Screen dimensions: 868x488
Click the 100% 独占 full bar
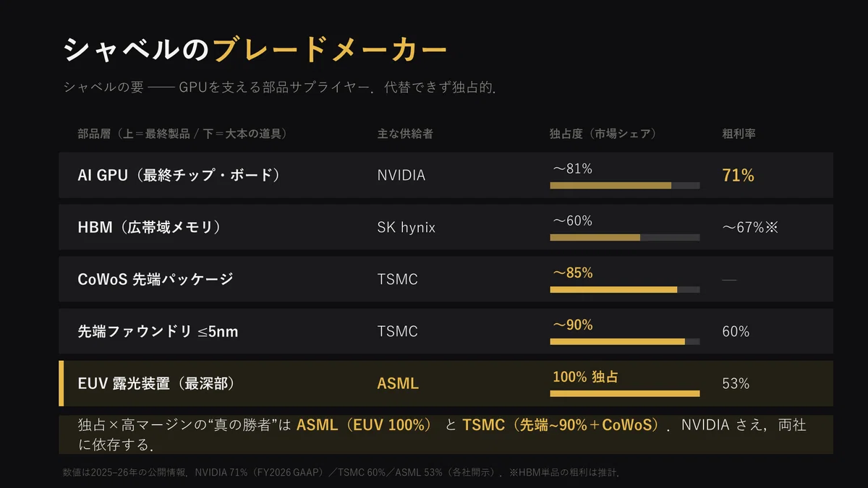(x=624, y=393)
